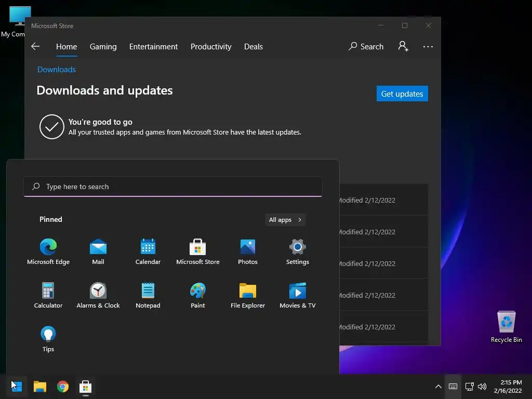This screenshot has height=399, width=532.
Task: Close the Microsoft Store window
Action: 429,25
